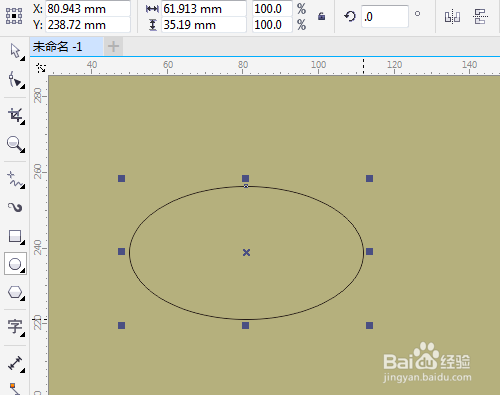This screenshot has width=500, height=395.
Task: Select the Pick tool arrow
Action: pos(15,51)
